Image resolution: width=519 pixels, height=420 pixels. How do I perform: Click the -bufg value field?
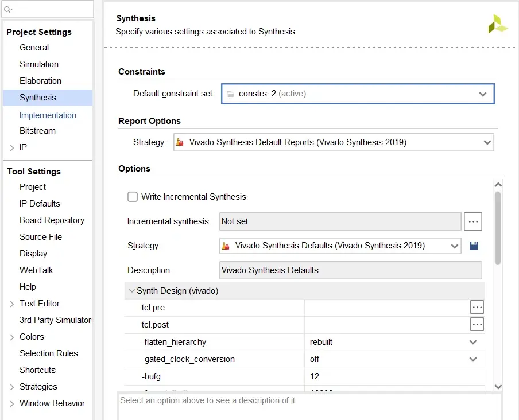(394, 376)
